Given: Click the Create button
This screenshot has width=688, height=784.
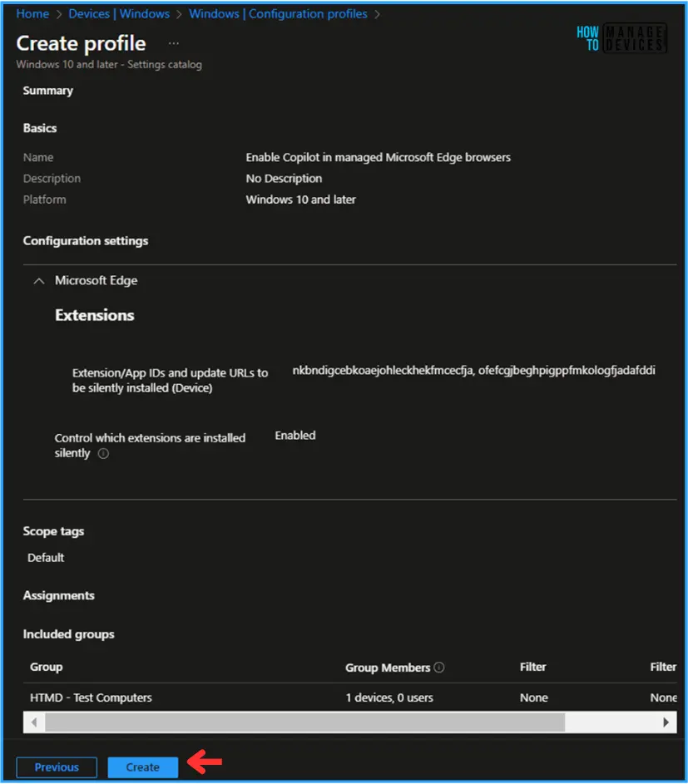Looking at the screenshot, I should (142, 767).
